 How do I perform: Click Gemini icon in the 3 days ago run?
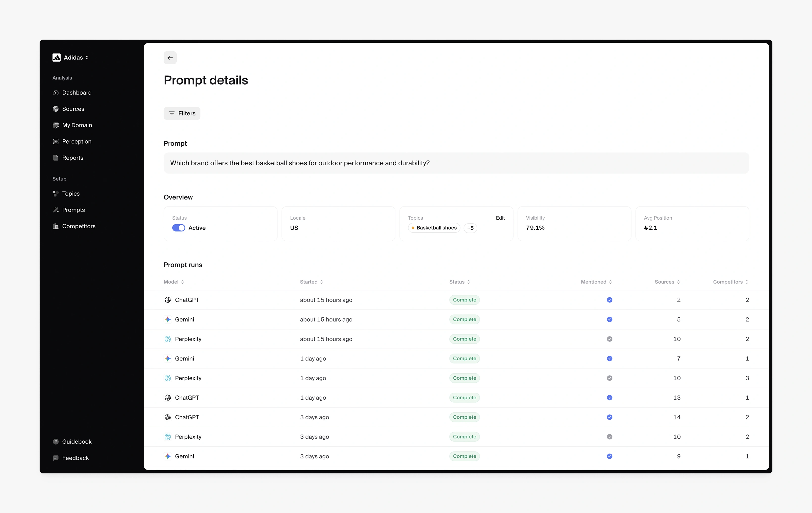pos(168,456)
